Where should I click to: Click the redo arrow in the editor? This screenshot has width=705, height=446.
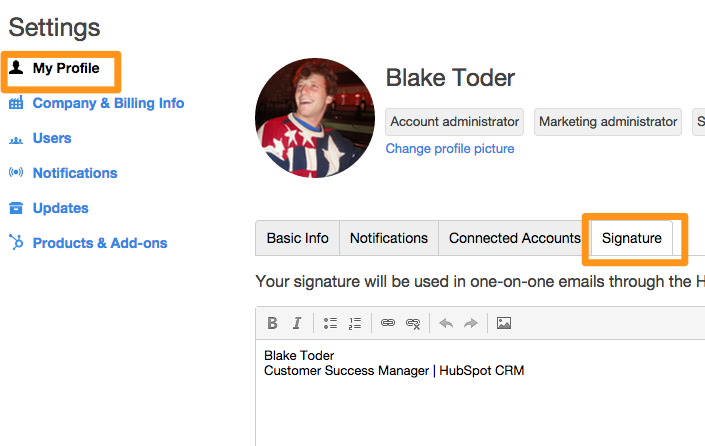coord(471,323)
